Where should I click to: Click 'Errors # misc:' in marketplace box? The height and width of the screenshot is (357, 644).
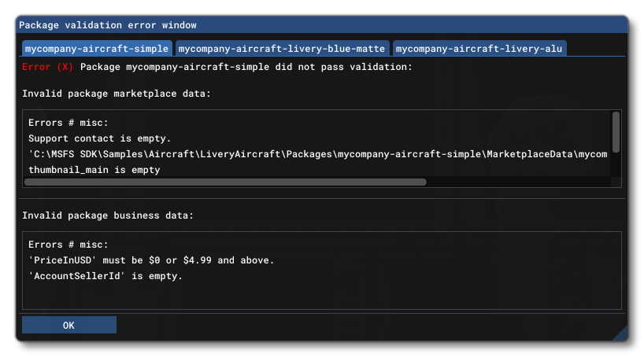[68, 123]
